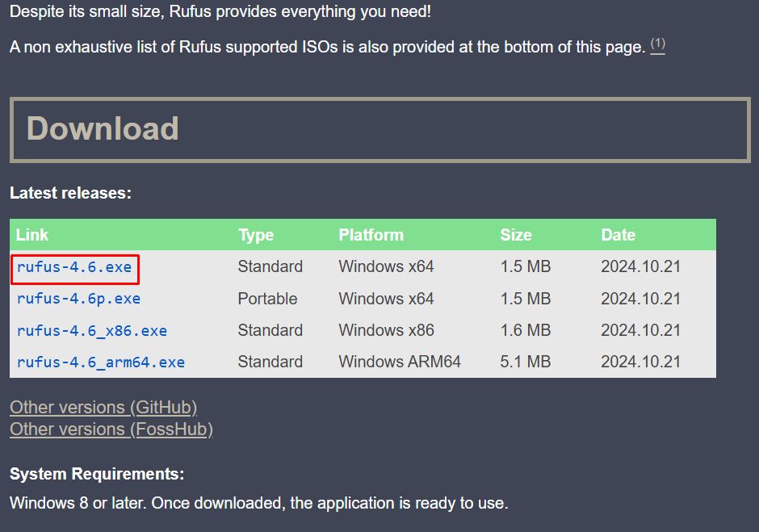Click the footnote (1) superscript link

tap(657, 44)
